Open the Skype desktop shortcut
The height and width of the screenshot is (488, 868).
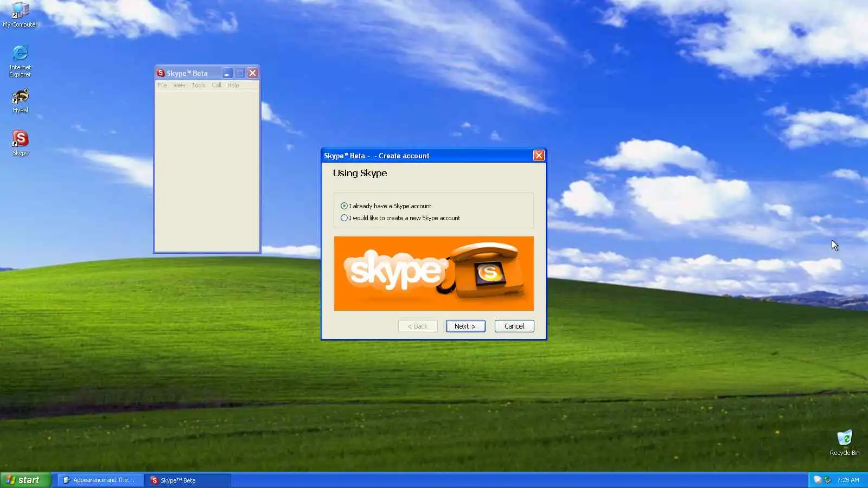(20, 143)
